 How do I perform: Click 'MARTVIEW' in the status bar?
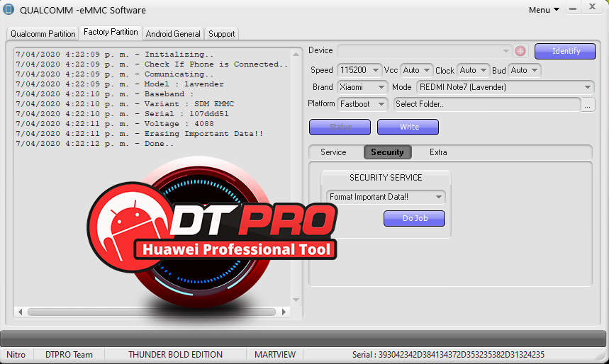[275, 355]
